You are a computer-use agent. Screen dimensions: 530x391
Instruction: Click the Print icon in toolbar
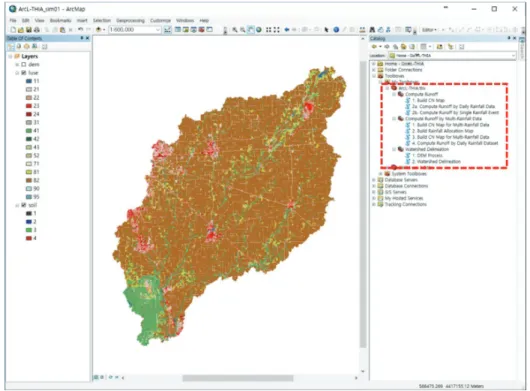[x=37, y=30]
